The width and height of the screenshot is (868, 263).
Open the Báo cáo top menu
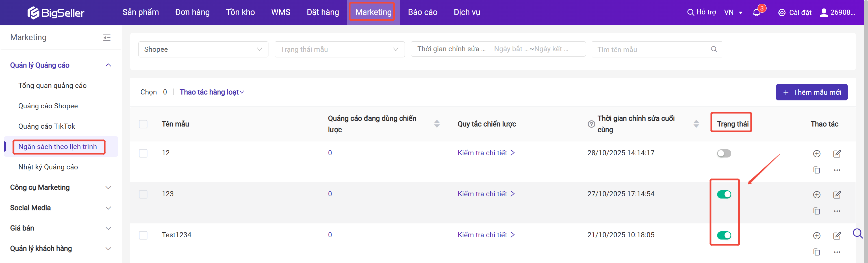[422, 12]
